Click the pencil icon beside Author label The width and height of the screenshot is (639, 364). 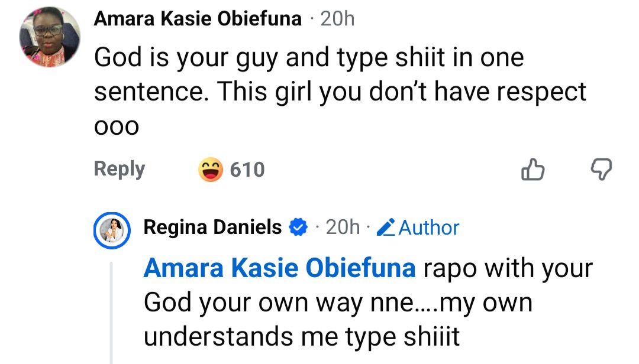385,227
